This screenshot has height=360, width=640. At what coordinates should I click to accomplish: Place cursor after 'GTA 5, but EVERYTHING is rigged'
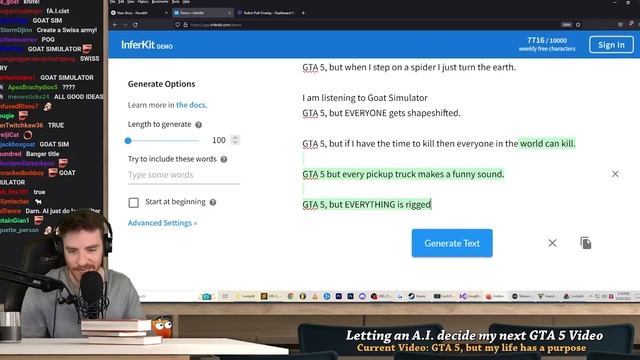coord(431,204)
